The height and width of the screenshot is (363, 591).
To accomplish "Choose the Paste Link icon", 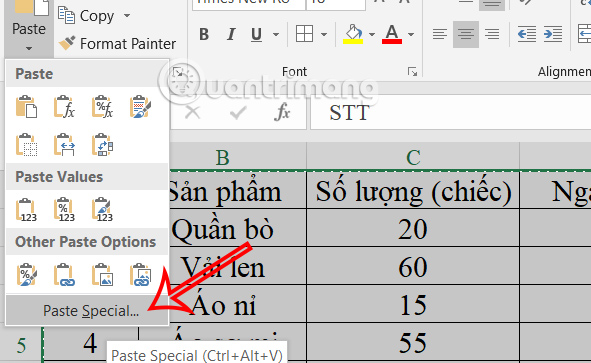I will 64,274.
